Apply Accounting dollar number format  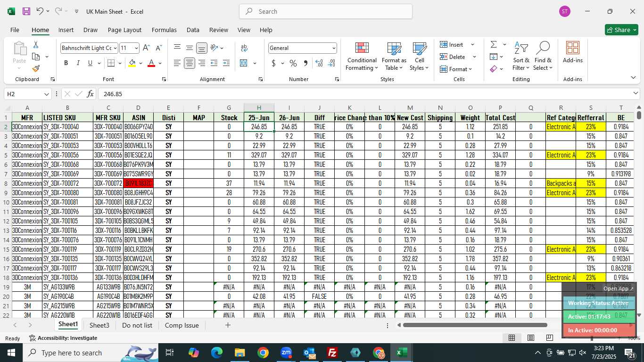pos(274,63)
